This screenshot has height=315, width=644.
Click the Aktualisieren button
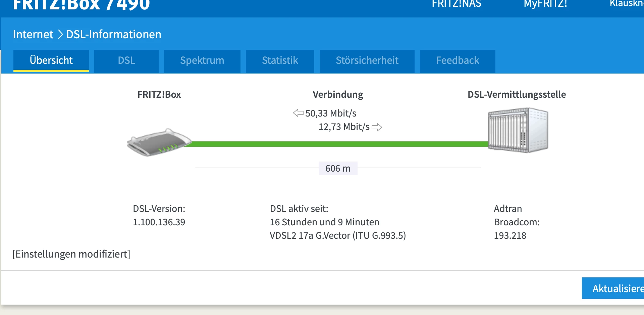pyautogui.click(x=613, y=288)
